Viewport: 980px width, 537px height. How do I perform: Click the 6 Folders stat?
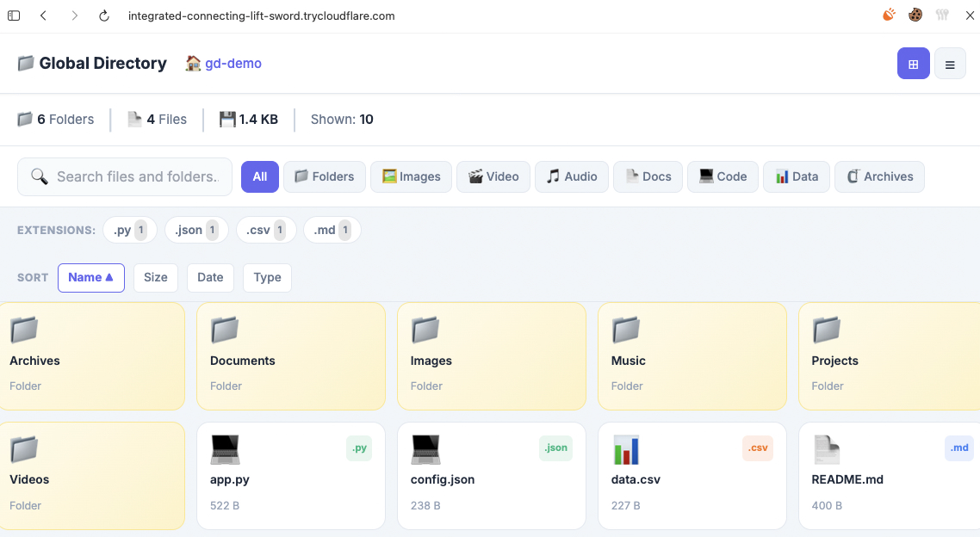click(x=56, y=120)
